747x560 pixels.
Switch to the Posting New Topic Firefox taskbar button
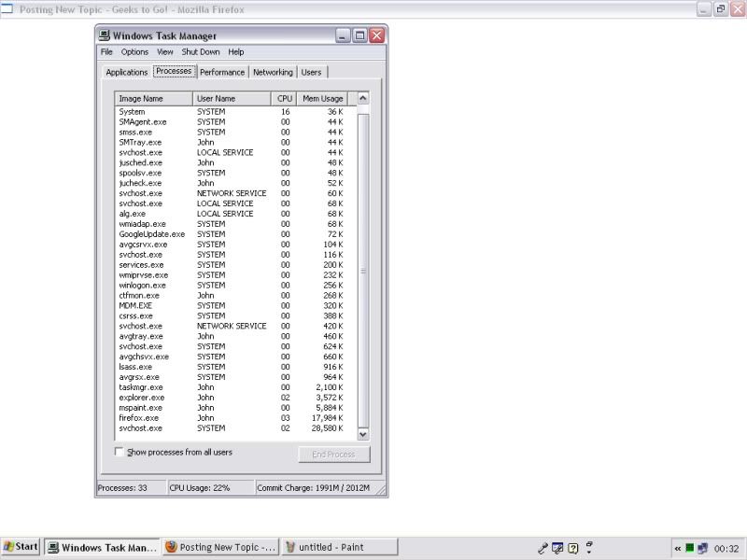coord(221,547)
